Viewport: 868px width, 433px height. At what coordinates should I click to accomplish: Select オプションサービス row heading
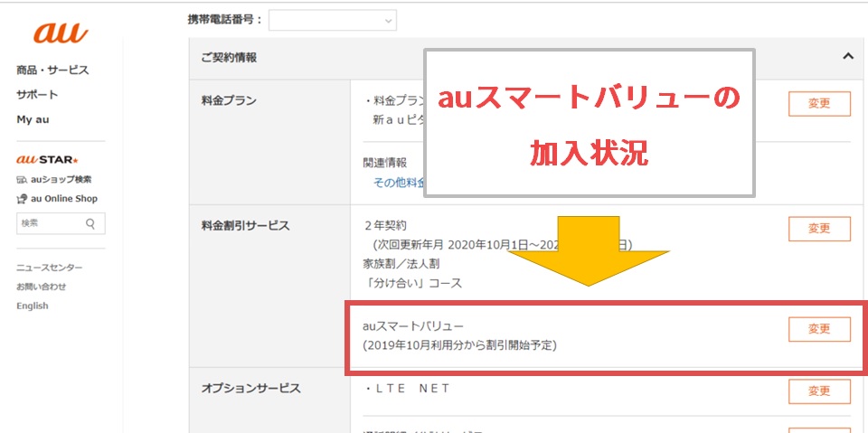(x=250, y=389)
